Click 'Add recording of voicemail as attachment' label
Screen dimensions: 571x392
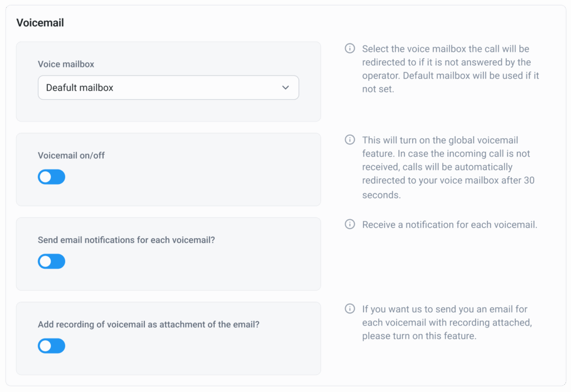point(148,325)
